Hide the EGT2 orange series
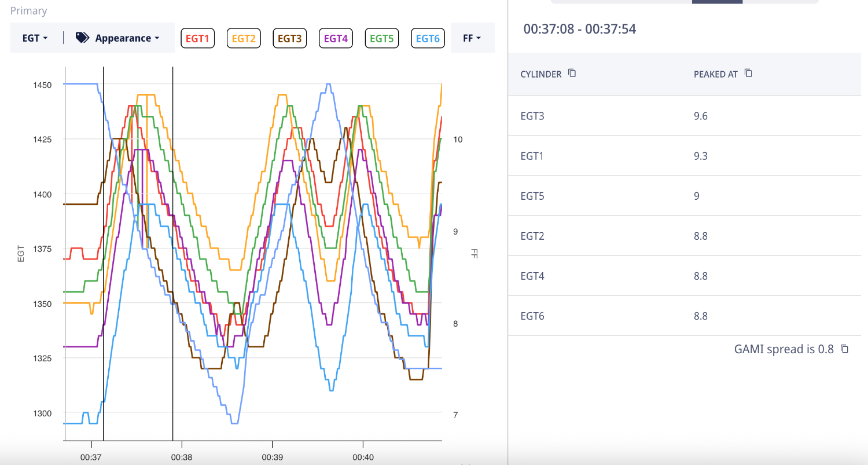 [244, 38]
